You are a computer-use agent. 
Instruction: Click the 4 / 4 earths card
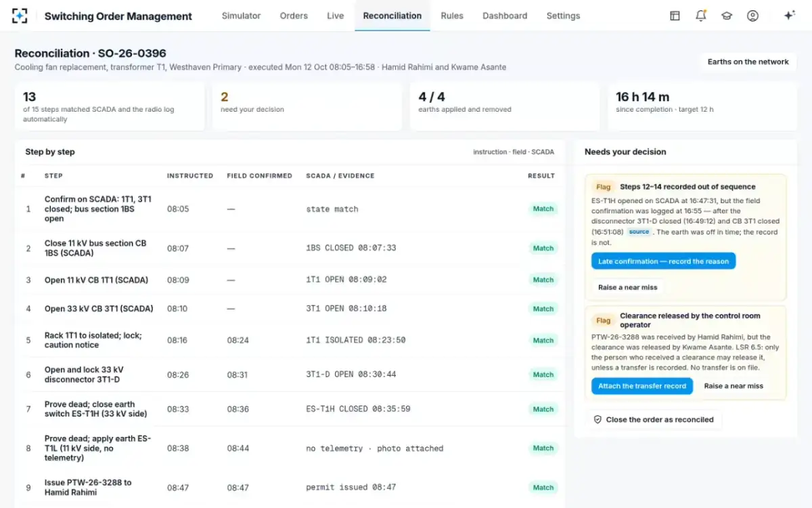(x=505, y=106)
